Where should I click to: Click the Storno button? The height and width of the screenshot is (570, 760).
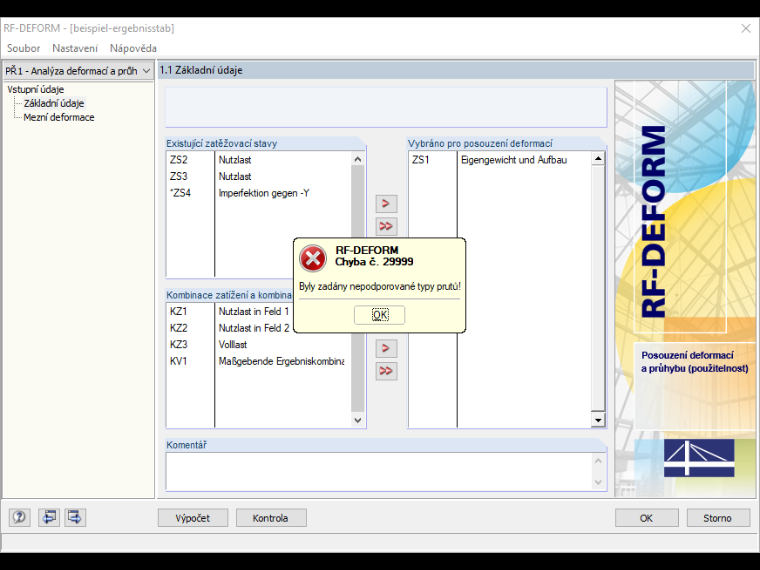coord(718,518)
